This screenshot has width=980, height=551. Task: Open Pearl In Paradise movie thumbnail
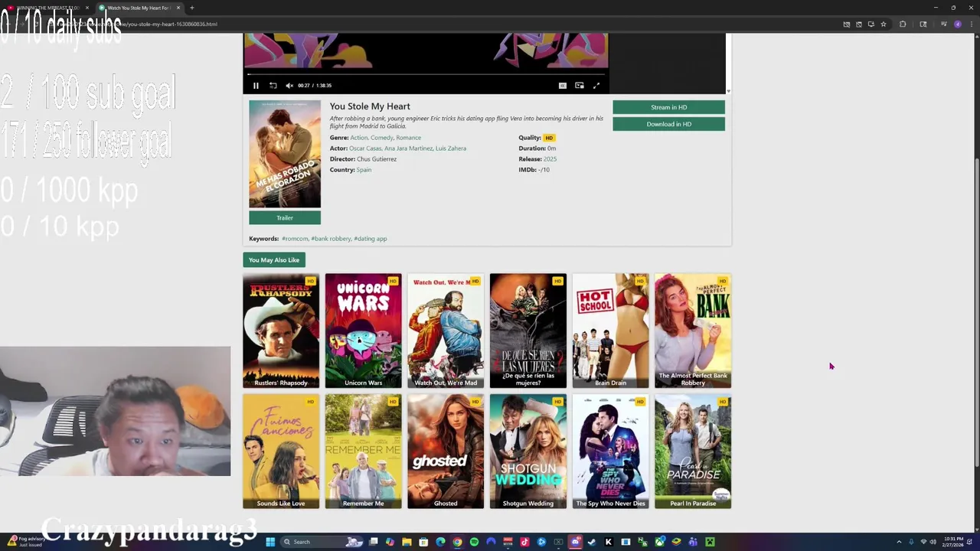click(x=693, y=452)
